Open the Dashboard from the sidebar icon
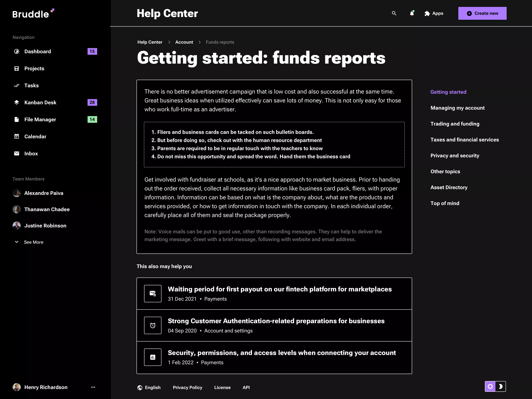 [17, 51]
